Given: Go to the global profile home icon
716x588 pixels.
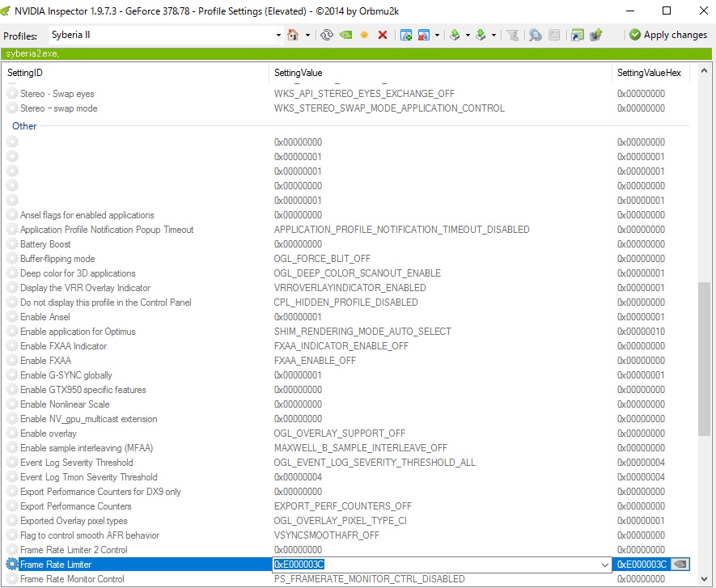Looking at the screenshot, I should point(293,35).
